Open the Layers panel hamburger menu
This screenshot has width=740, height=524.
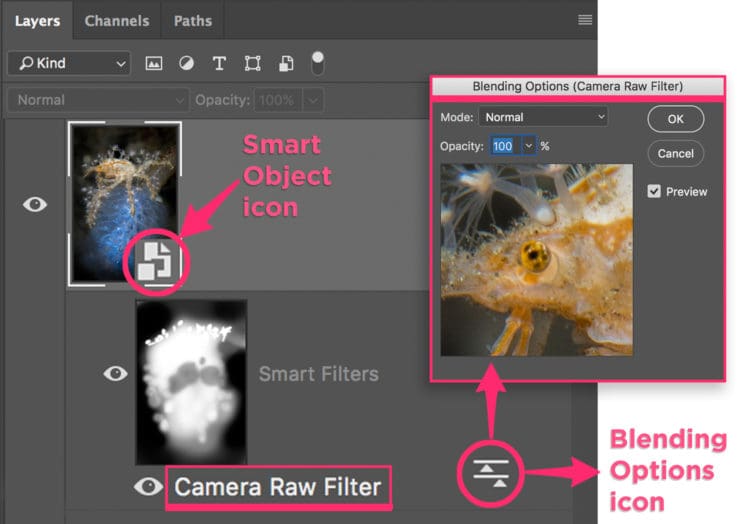pos(585,20)
